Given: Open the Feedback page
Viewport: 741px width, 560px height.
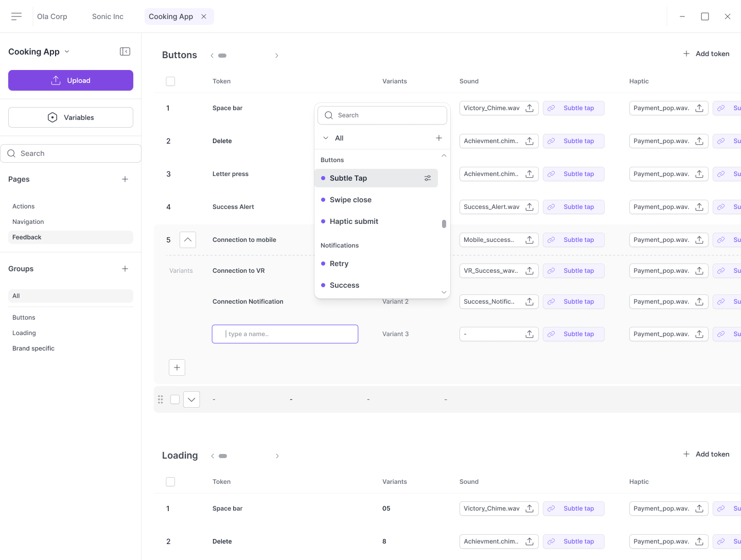Looking at the screenshot, I should pyautogui.click(x=70, y=237).
